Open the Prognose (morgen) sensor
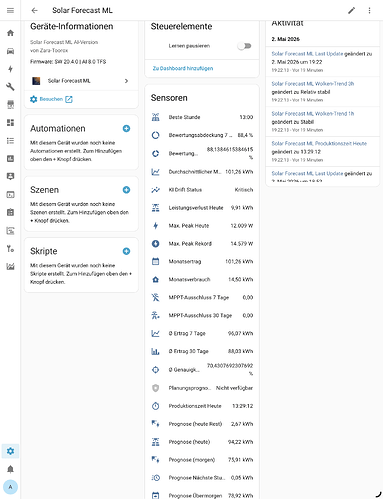The height and width of the screenshot is (499, 383). [202, 460]
